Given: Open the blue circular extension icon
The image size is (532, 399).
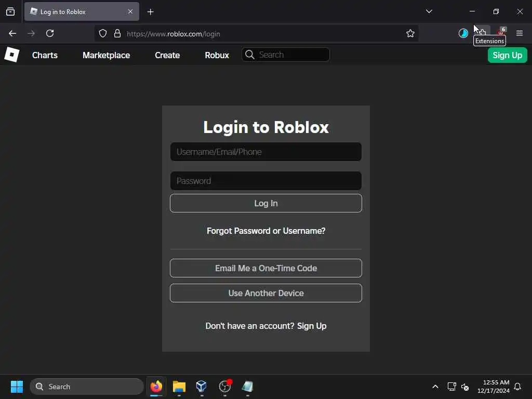Looking at the screenshot, I should tap(463, 33).
